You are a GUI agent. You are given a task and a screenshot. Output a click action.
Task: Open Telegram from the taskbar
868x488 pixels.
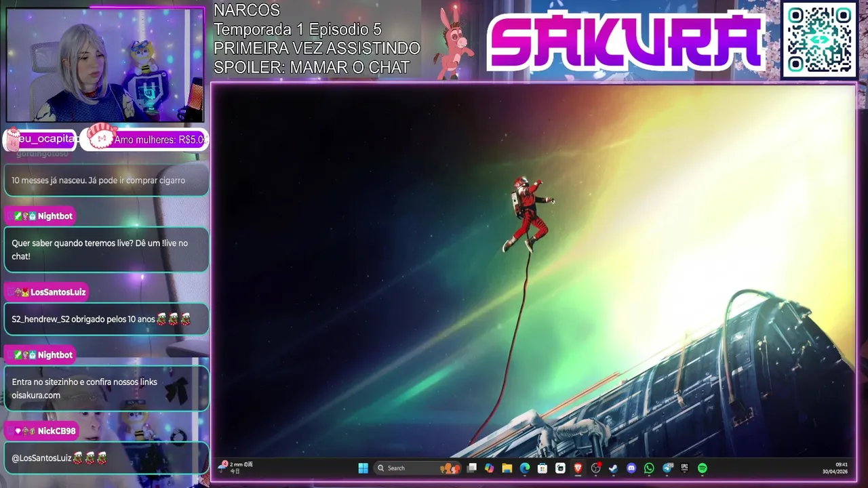[x=667, y=468]
